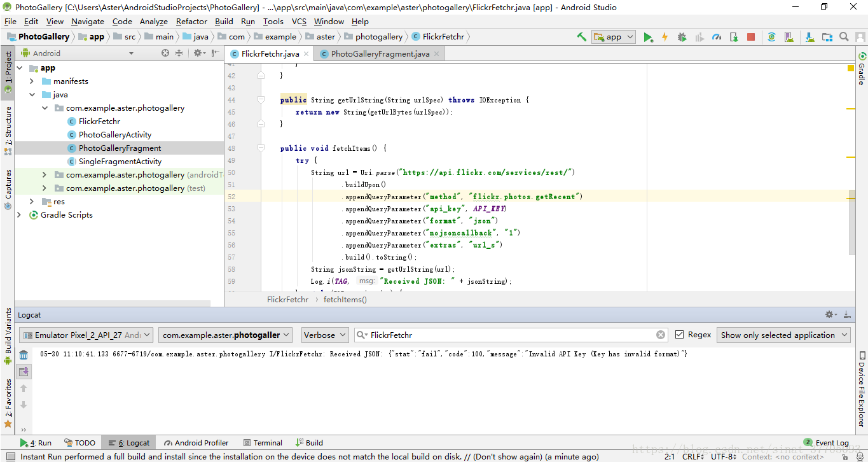Select FlickrFetchr class in project tree
868x462 pixels.
point(99,122)
